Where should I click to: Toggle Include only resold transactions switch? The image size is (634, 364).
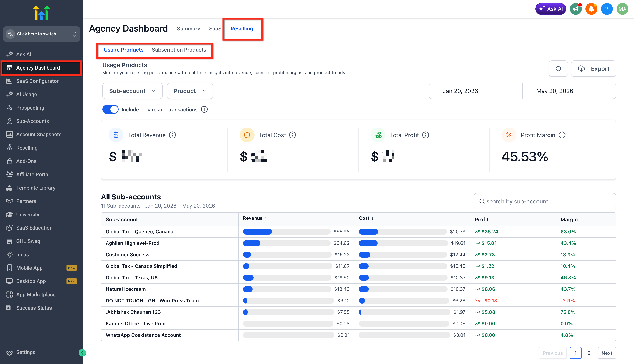pos(110,110)
